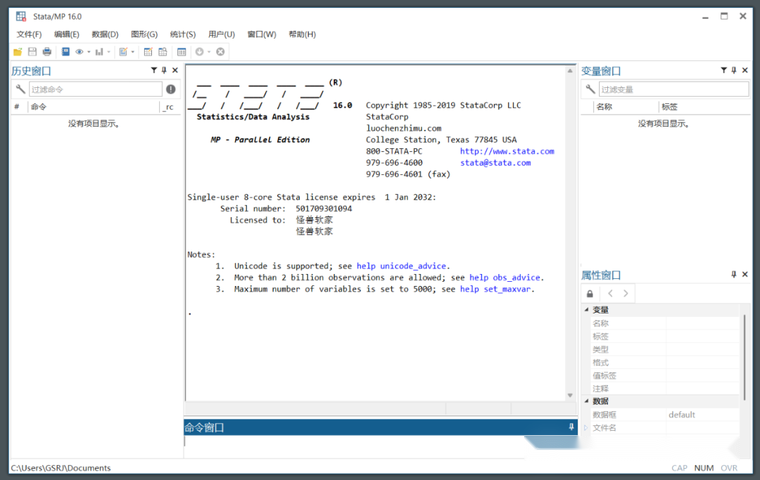Open the Log notebook icon
The height and width of the screenshot is (480, 760).
coord(65,52)
